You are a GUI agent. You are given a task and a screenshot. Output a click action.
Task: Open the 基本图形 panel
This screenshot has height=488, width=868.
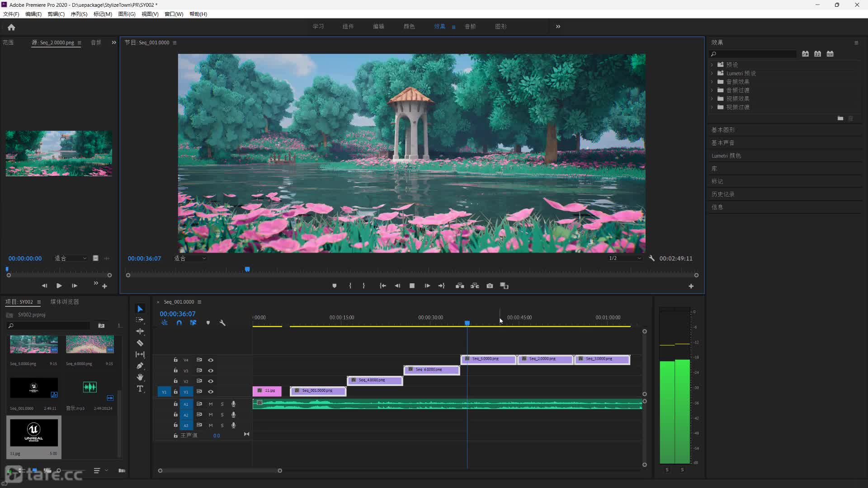coord(723,130)
